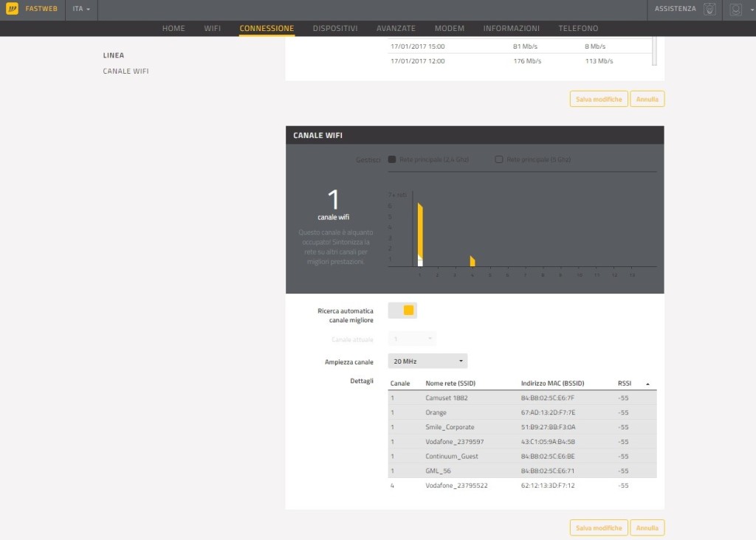Open the user profile icon menu
The width and height of the screenshot is (756, 540).
[735, 10]
